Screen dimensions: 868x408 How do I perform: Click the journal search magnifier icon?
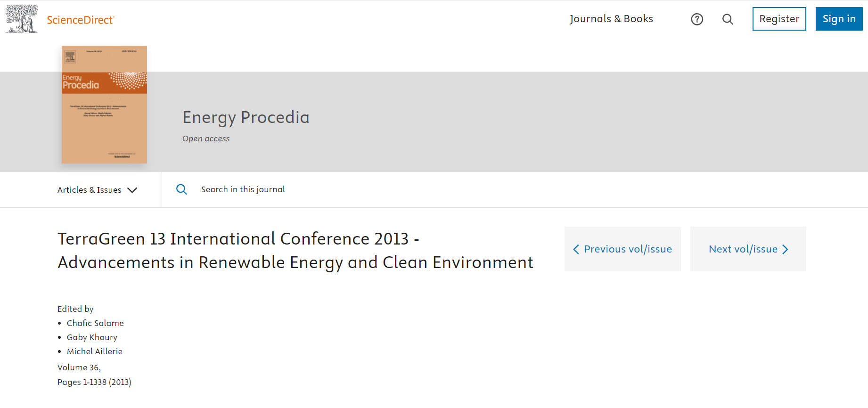(181, 189)
